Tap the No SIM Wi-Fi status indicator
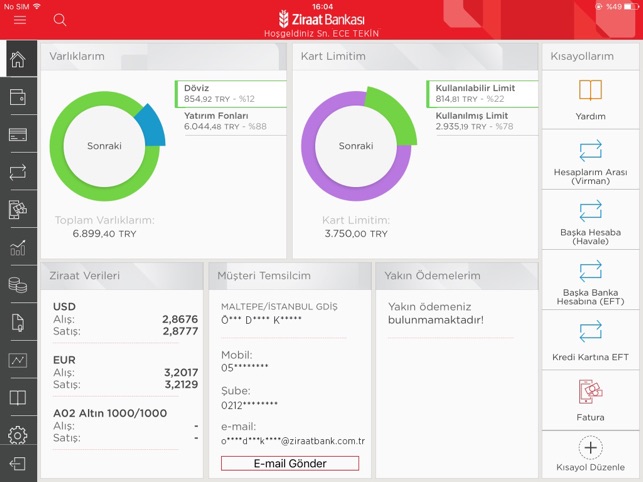 22,7
